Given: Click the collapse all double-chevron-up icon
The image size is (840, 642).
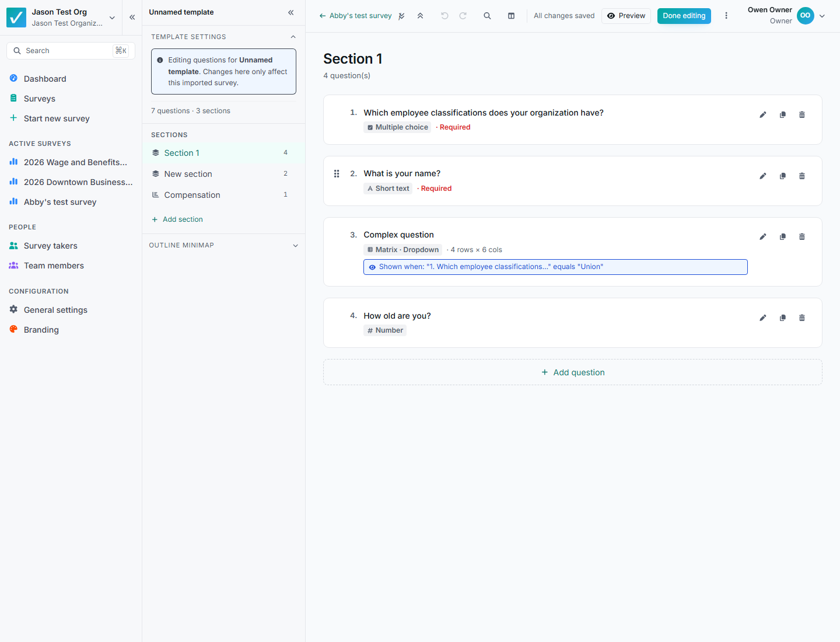Looking at the screenshot, I should (x=420, y=16).
